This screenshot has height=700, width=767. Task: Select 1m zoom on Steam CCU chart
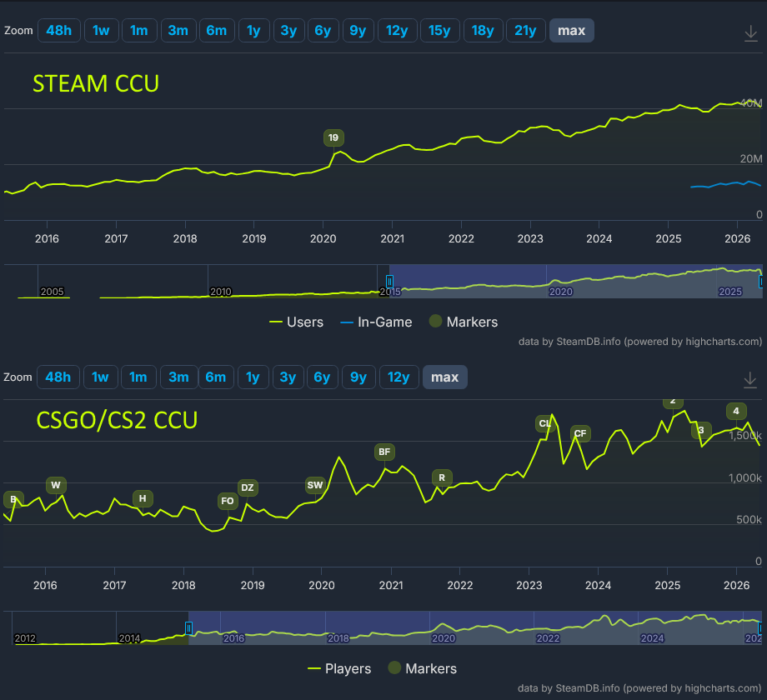tap(139, 31)
